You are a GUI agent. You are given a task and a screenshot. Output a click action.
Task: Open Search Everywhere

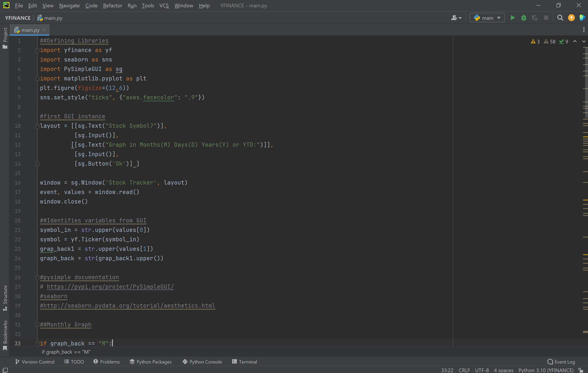point(560,18)
